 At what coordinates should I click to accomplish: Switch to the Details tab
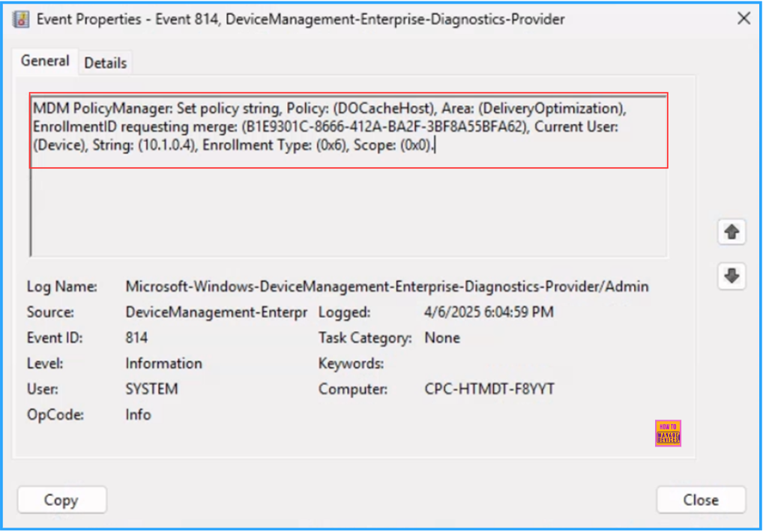click(x=105, y=63)
